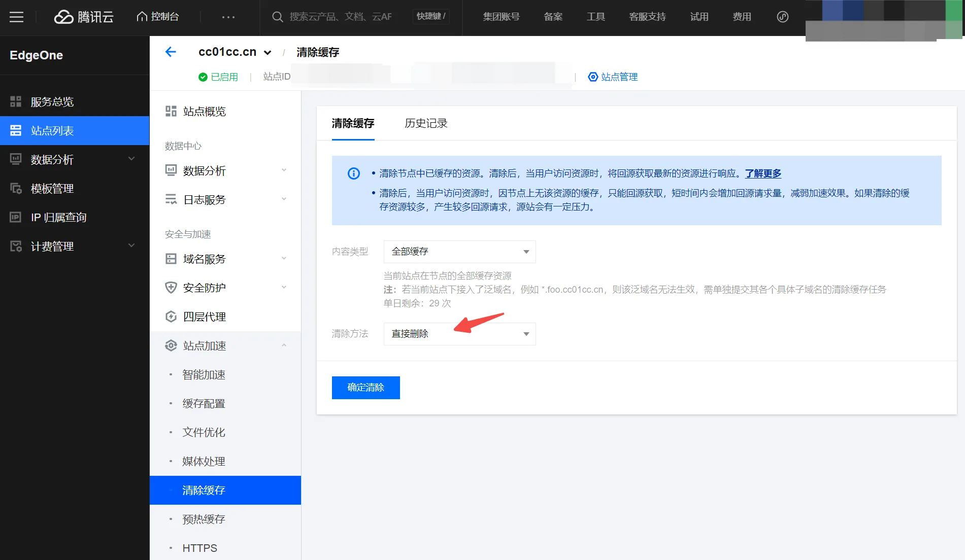Click the 单日剩余: 29 次 text
965x560 pixels.
pos(417,303)
